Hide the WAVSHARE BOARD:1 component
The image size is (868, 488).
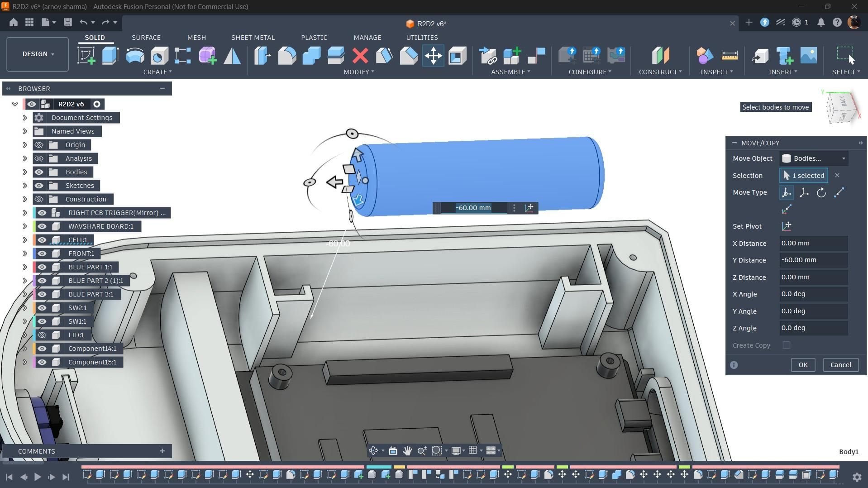42,226
